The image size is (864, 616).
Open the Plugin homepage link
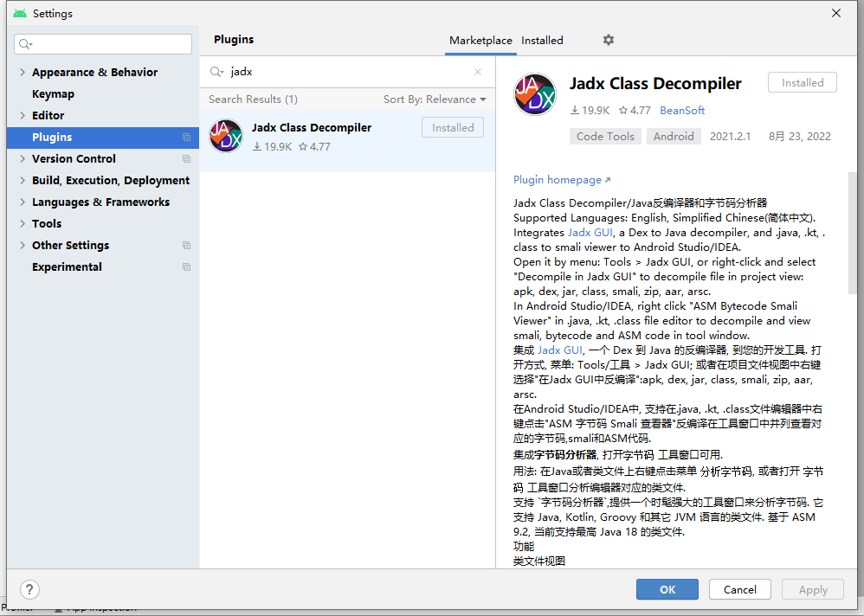click(x=562, y=179)
